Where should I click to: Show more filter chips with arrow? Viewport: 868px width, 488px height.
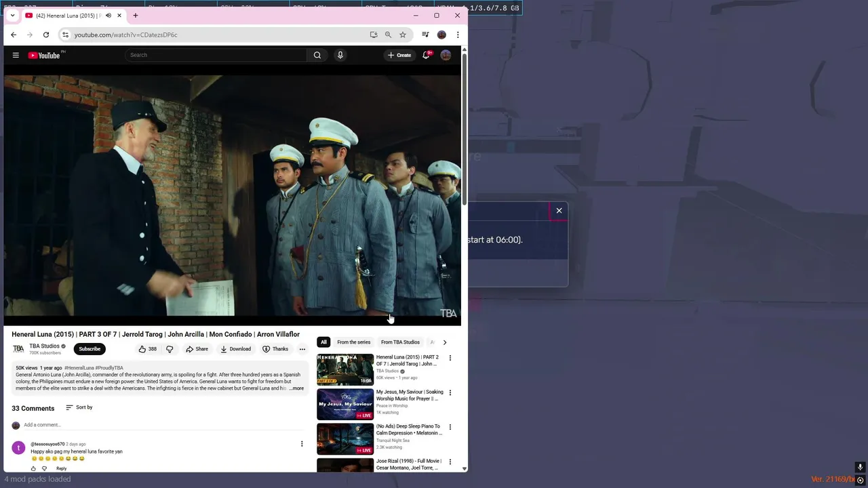coord(445,342)
